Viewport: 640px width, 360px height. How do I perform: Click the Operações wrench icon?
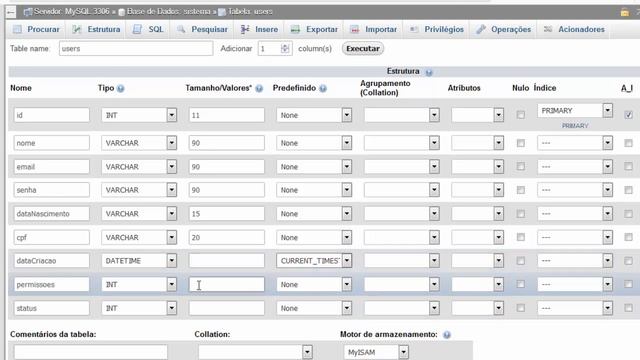481,29
